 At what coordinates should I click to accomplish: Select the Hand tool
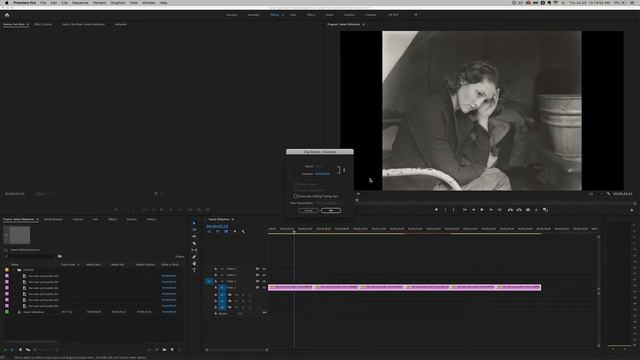[194, 264]
